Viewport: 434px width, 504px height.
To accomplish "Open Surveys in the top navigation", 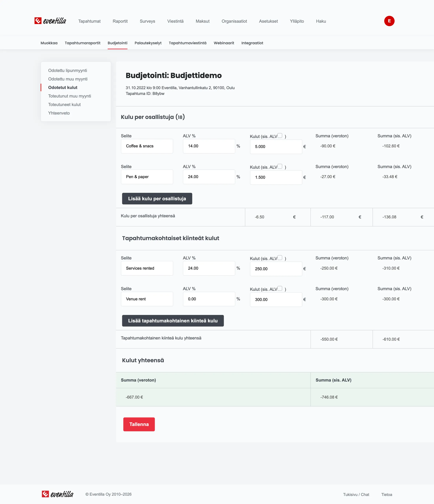I will (147, 21).
